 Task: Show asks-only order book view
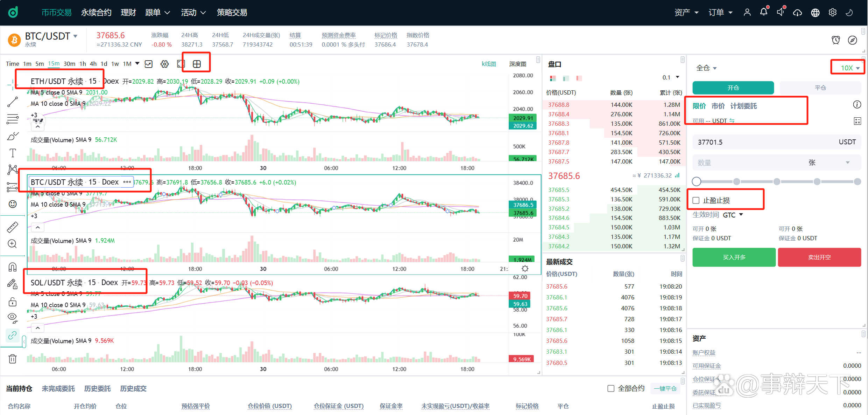[x=579, y=78]
